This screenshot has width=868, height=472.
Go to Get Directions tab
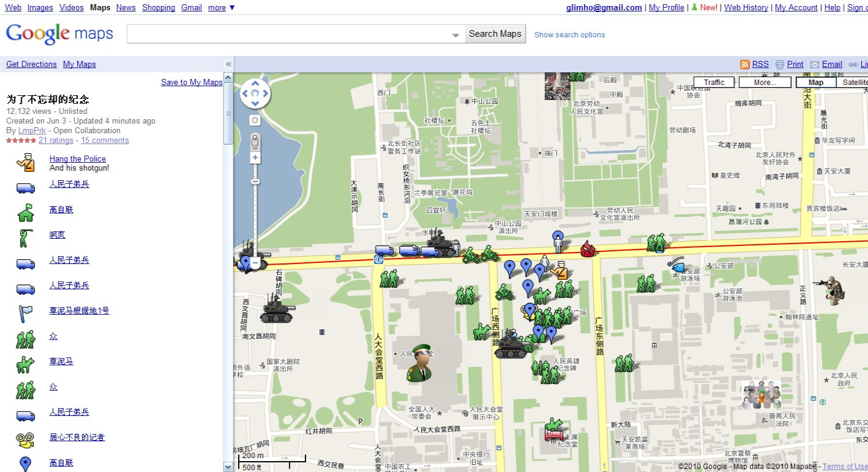[31, 65]
